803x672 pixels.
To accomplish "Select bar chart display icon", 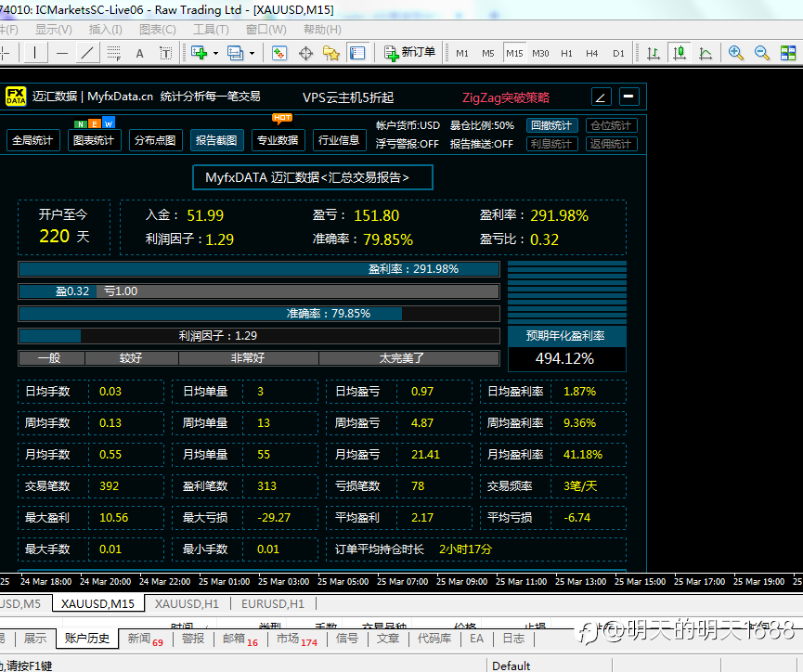I will click(x=654, y=53).
